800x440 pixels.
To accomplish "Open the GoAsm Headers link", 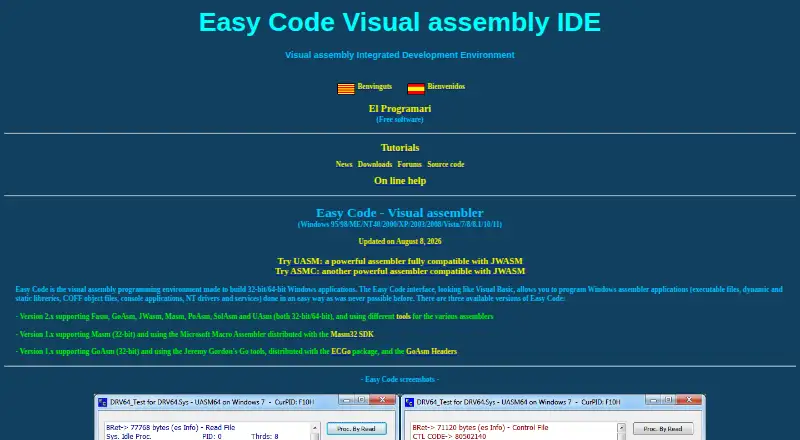I will click(x=432, y=351).
